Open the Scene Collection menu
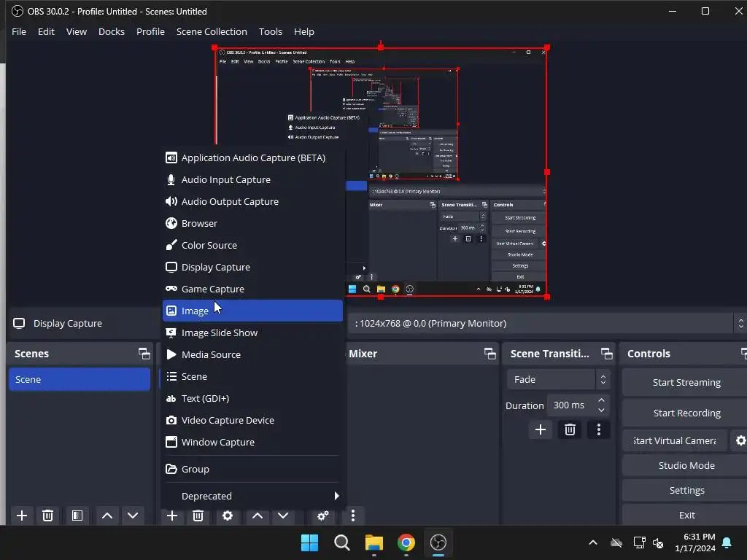 click(212, 32)
